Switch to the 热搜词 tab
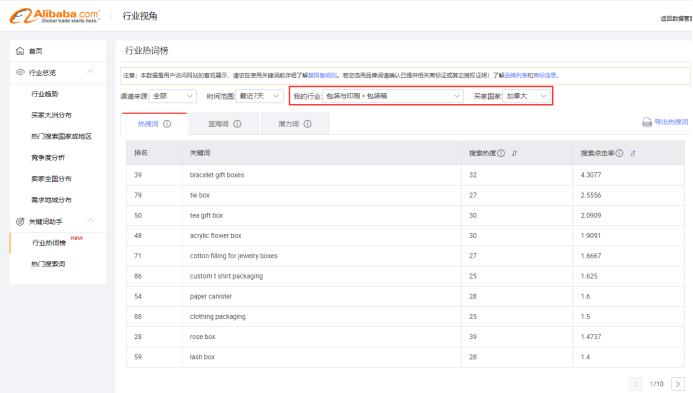Viewport: 693px width, 393px height. pos(154,124)
